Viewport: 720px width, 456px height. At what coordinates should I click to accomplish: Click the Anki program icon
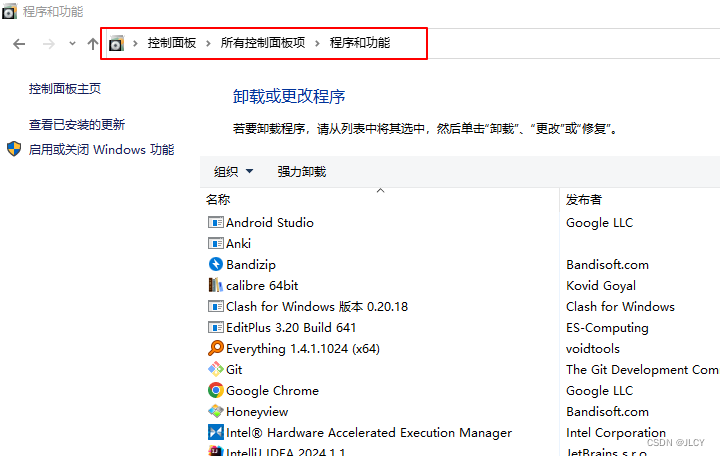click(216, 243)
